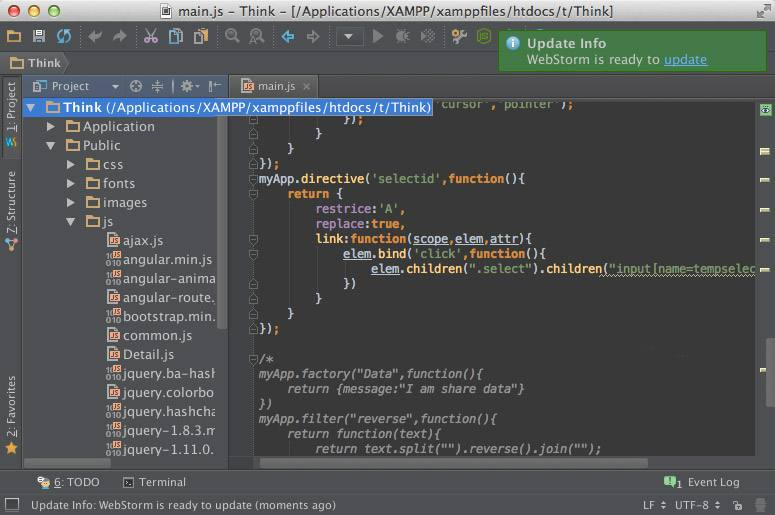Click the Paste icon in the toolbar

pos(201,36)
